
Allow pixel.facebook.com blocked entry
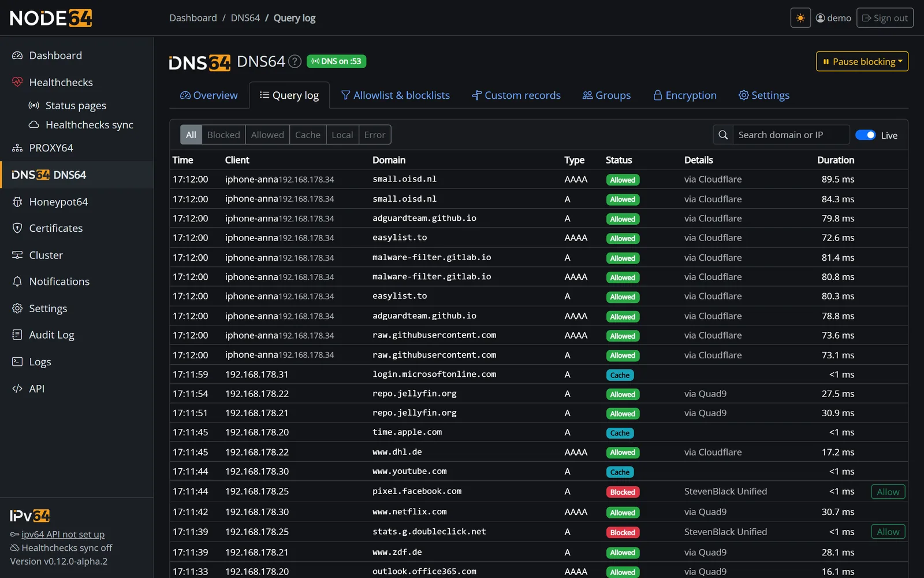click(888, 492)
